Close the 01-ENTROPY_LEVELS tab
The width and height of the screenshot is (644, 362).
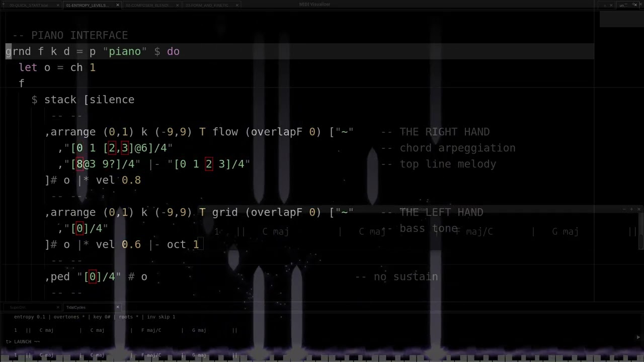(x=118, y=5)
